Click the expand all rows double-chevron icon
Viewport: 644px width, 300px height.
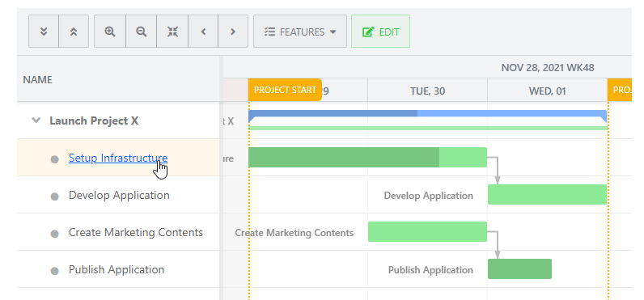tap(44, 32)
